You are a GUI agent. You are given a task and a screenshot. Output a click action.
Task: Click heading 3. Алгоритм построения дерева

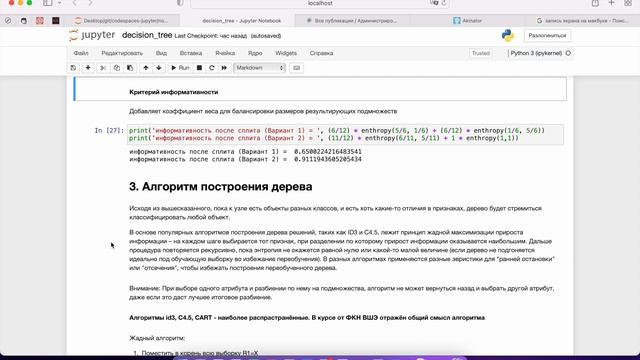[x=221, y=187]
